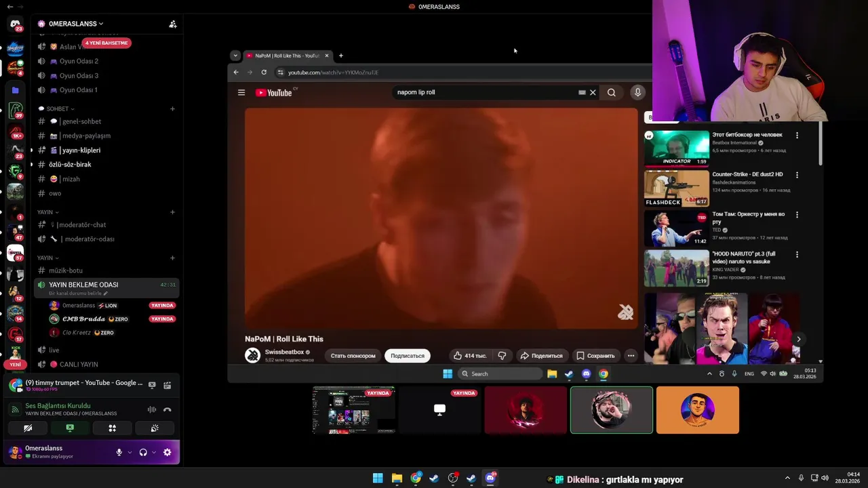Open the moderatör-chat channel
This screenshot has width=868, height=488.
coord(106,224)
